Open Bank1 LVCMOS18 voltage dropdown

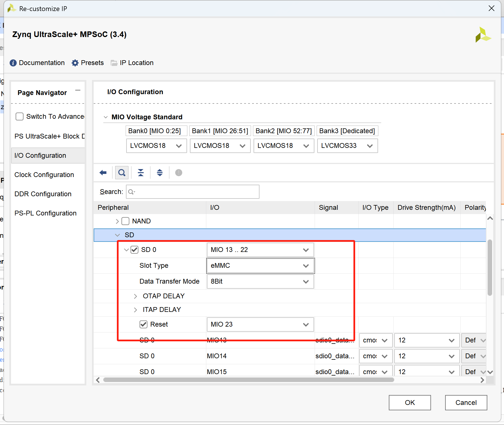(220, 146)
